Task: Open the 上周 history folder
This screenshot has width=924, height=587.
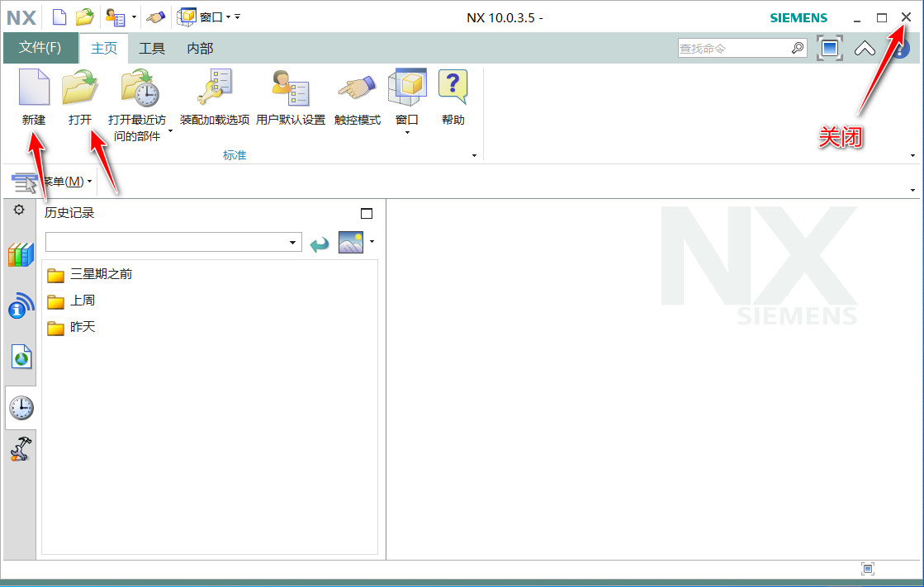Action: pyautogui.click(x=71, y=301)
